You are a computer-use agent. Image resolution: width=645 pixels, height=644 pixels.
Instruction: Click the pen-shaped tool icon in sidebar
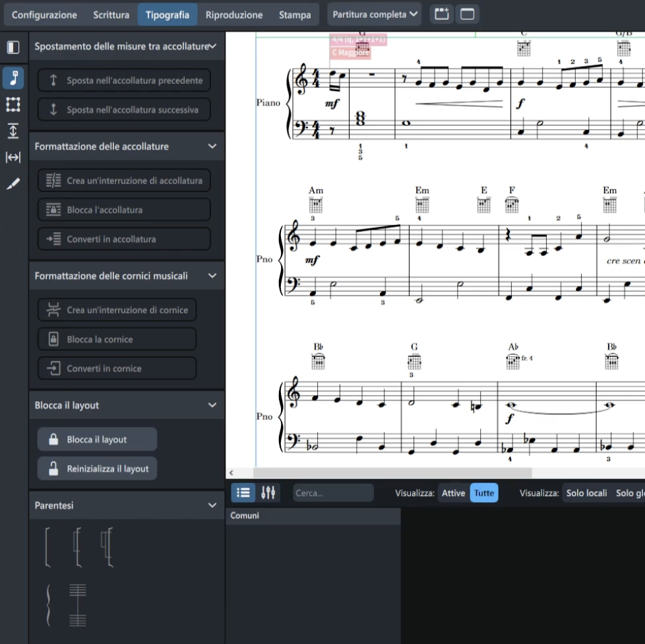[x=13, y=183]
